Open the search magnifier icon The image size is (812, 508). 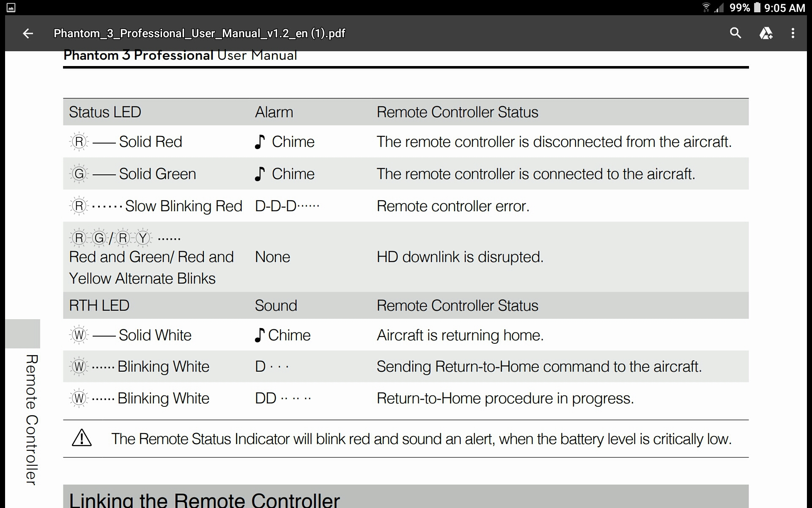tap(735, 33)
